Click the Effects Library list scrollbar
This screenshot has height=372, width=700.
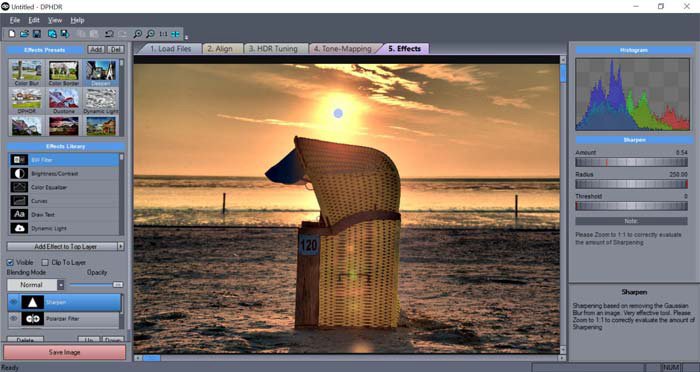click(122, 194)
